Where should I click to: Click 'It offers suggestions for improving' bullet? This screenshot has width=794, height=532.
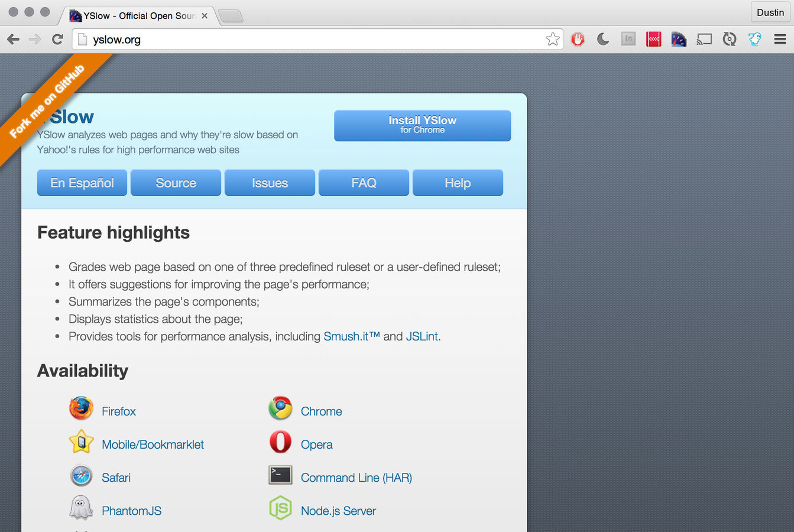pos(219,284)
